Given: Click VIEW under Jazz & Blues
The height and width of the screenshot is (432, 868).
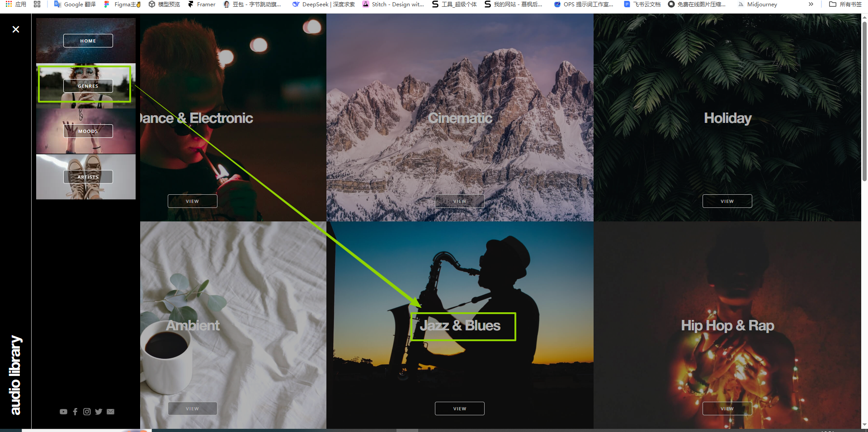Looking at the screenshot, I should coord(459,409).
